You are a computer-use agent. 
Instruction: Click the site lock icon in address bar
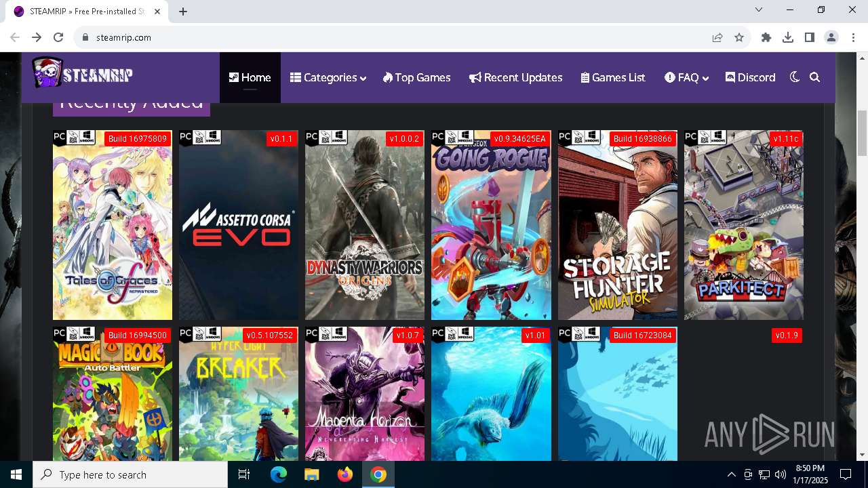coord(85,37)
